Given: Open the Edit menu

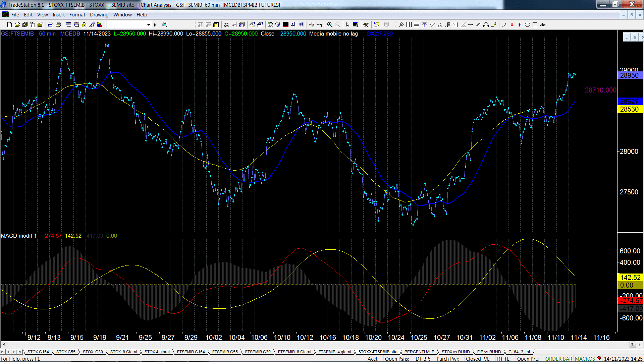Looking at the screenshot, I should point(28,14).
